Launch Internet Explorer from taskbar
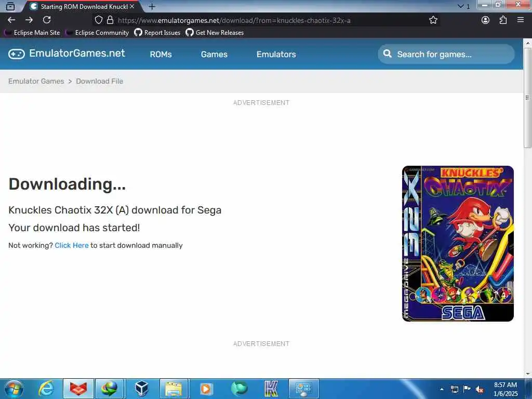This screenshot has width=532, height=399. coord(46,389)
